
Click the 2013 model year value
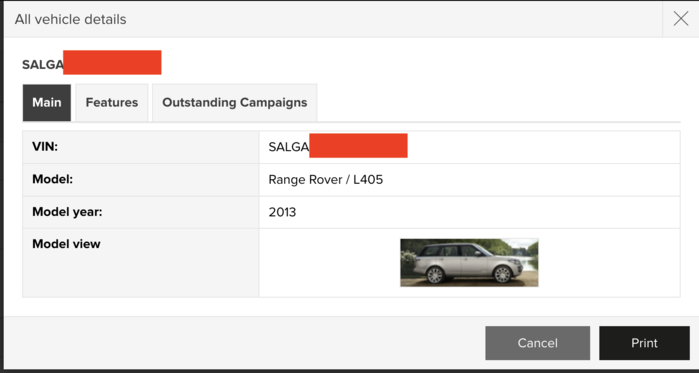pyautogui.click(x=282, y=212)
